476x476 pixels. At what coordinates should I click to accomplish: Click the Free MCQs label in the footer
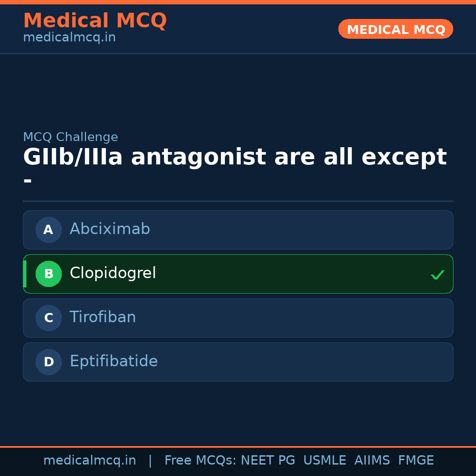[200, 461]
